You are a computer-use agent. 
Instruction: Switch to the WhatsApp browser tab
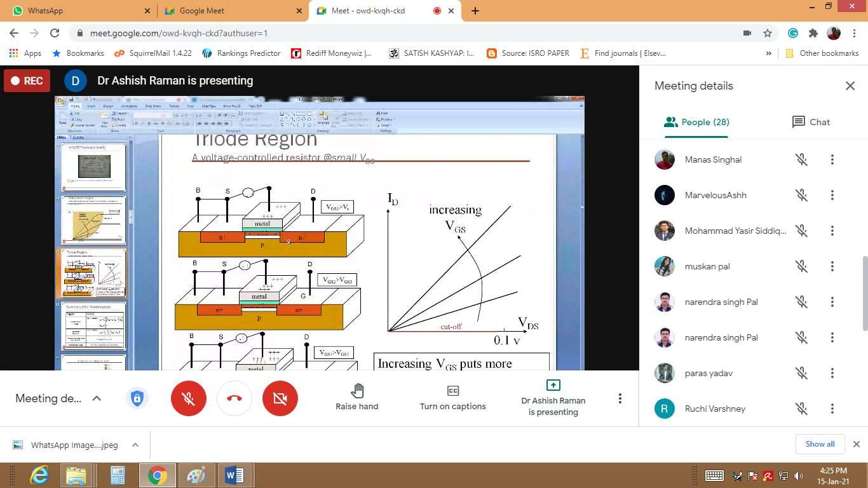click(79, 11)
